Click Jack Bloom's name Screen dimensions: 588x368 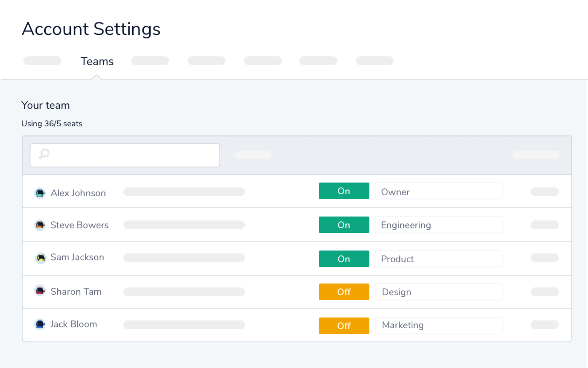click(73, 324)
